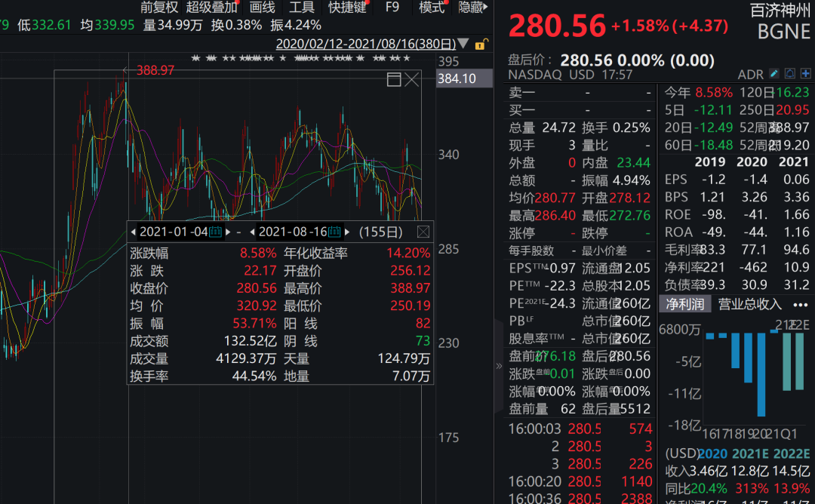The height and width of the screenshot is (504, 815).
Task: Close the interval statistics popup
Action: (x=423, y=232)
